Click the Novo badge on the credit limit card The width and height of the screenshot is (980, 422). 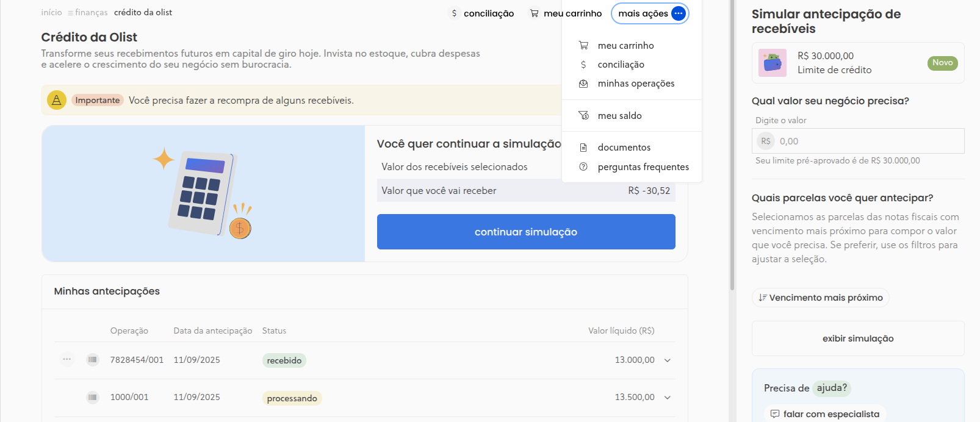[x=943, y=63]
